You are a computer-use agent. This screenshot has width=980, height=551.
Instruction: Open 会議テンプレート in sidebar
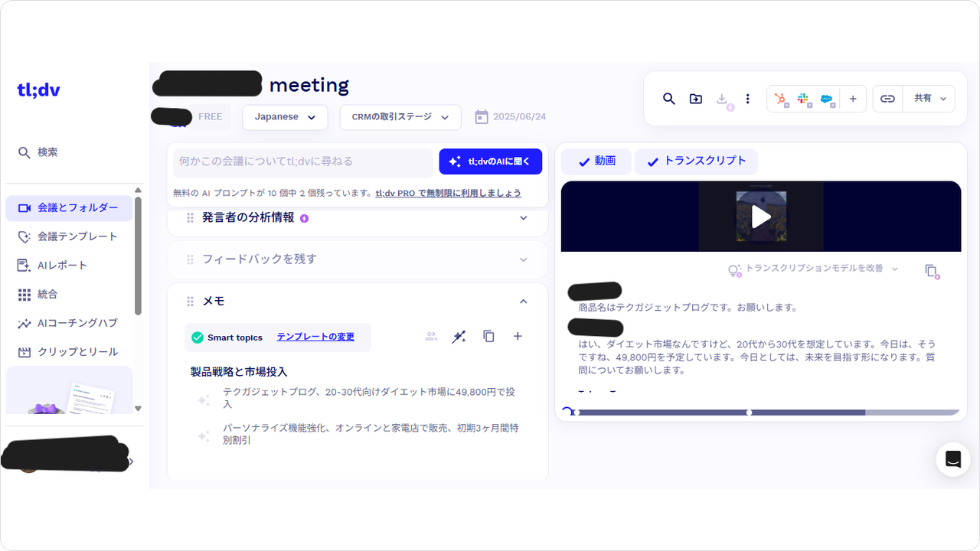click(69, 236)
